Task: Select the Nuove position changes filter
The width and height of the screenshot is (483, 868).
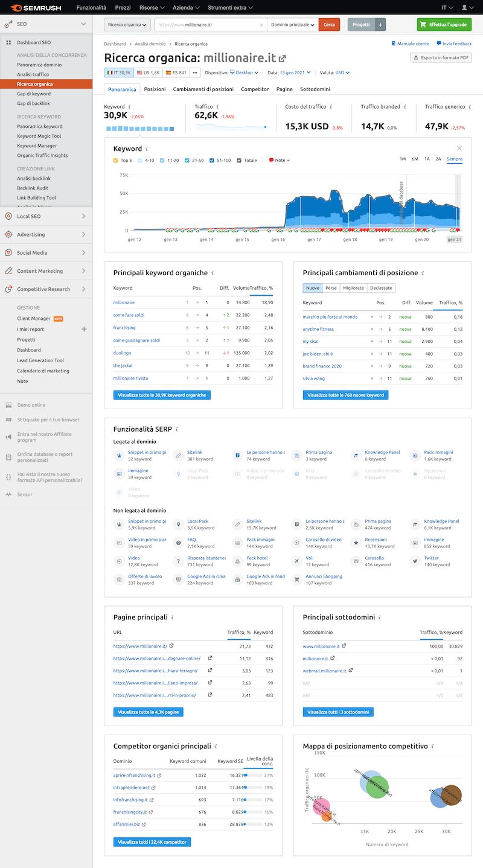Action: point(313,288)
